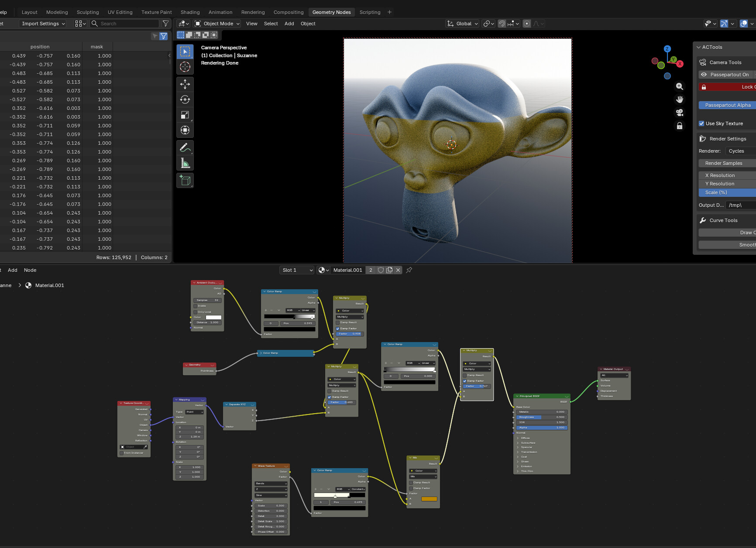Click the spreadsheet Search field
Image resolution: width=756 pixels, height=548 pixels.
[124, 24]
